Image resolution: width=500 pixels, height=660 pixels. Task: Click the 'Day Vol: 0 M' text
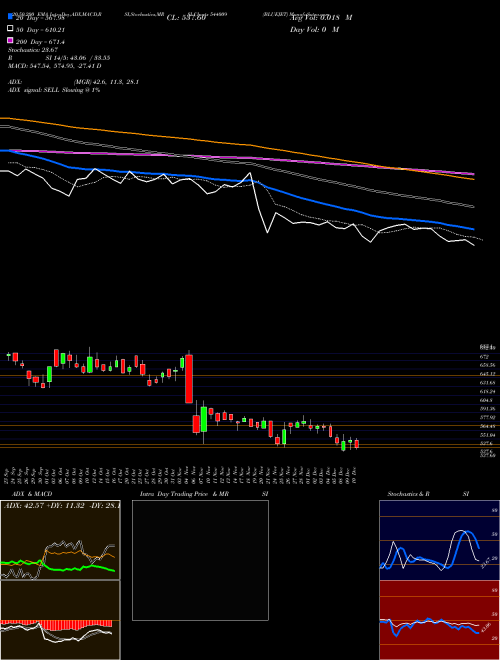point(314,29)
